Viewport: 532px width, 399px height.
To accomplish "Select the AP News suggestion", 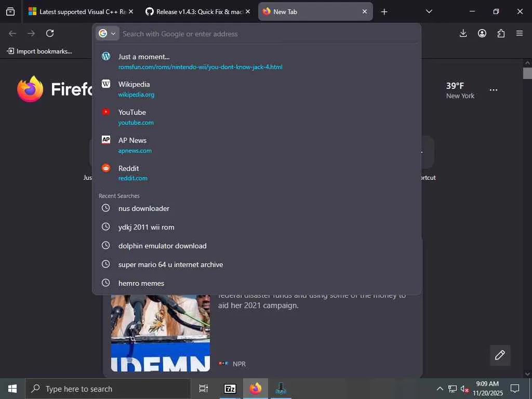I will click(257, 145).
